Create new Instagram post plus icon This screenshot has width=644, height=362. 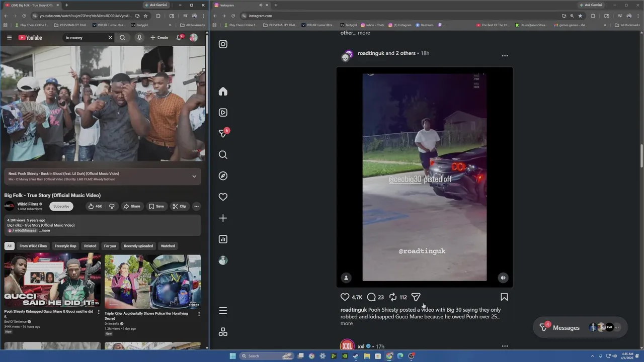click(223, 218)
